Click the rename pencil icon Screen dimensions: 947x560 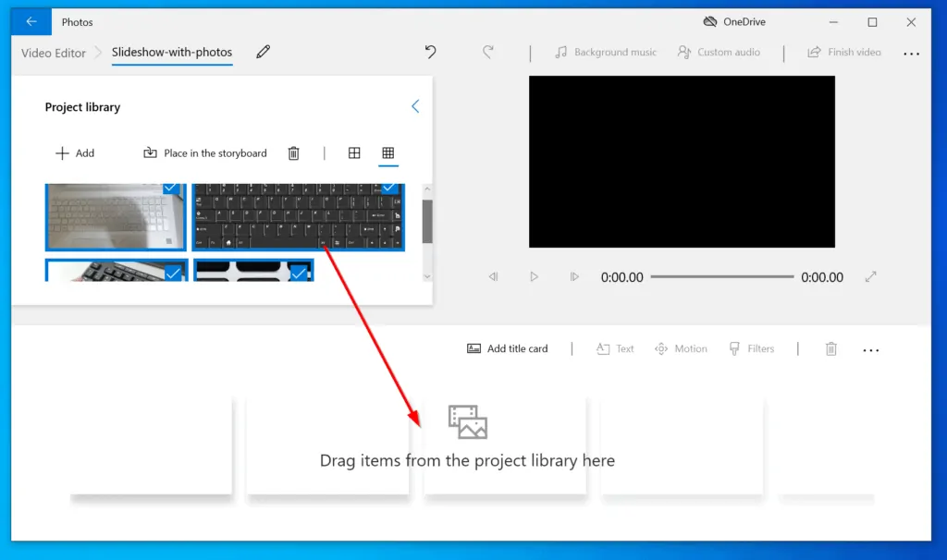pos(263,52)
